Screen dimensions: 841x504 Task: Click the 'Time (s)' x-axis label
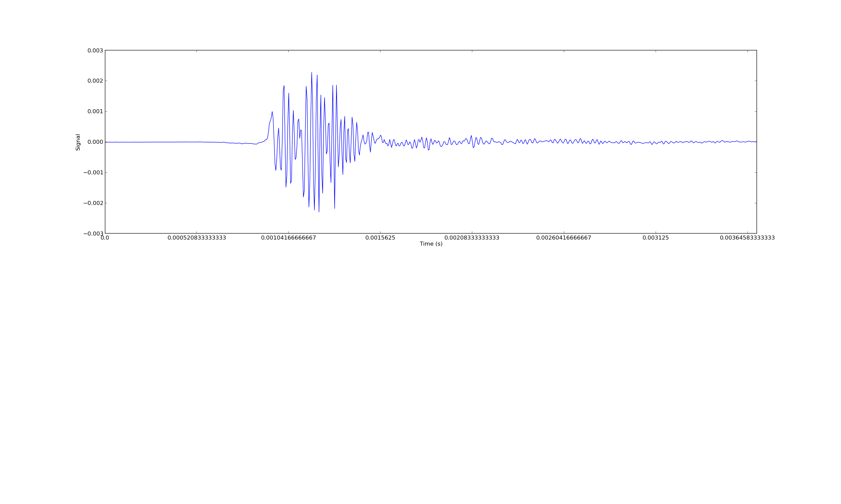pyautogui.click(x=431, y=244)
